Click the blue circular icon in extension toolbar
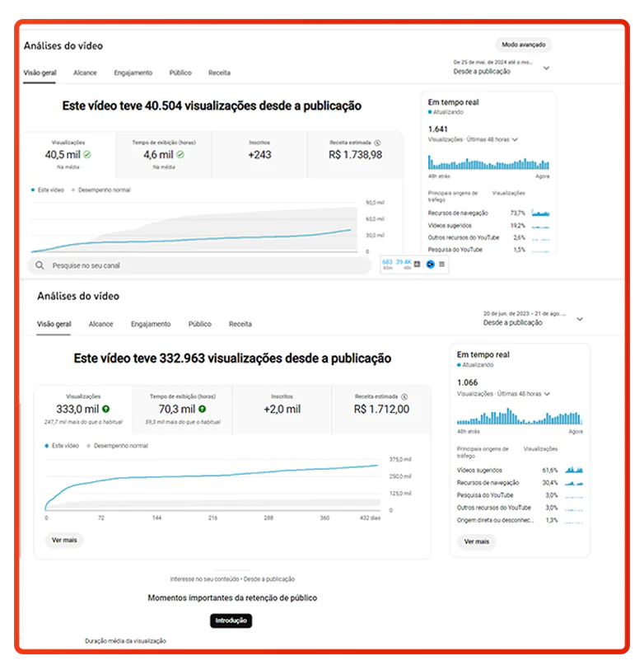644x670 pixels. 430,265
